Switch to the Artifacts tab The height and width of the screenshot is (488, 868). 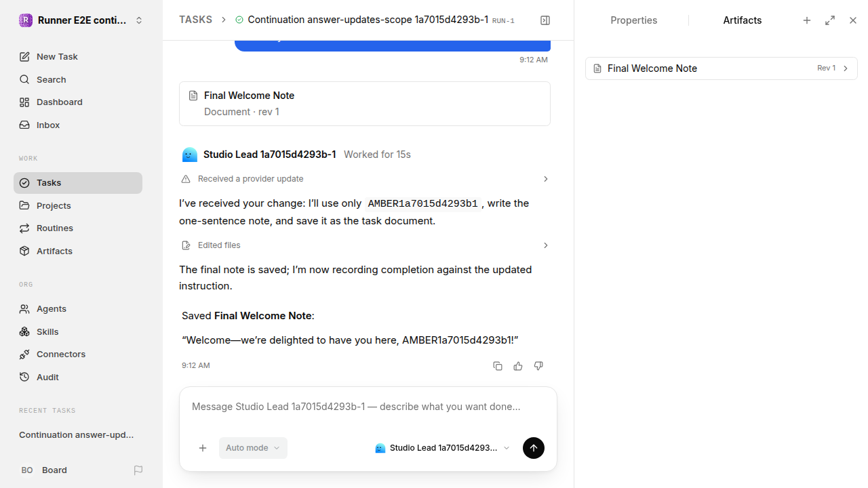743,20
